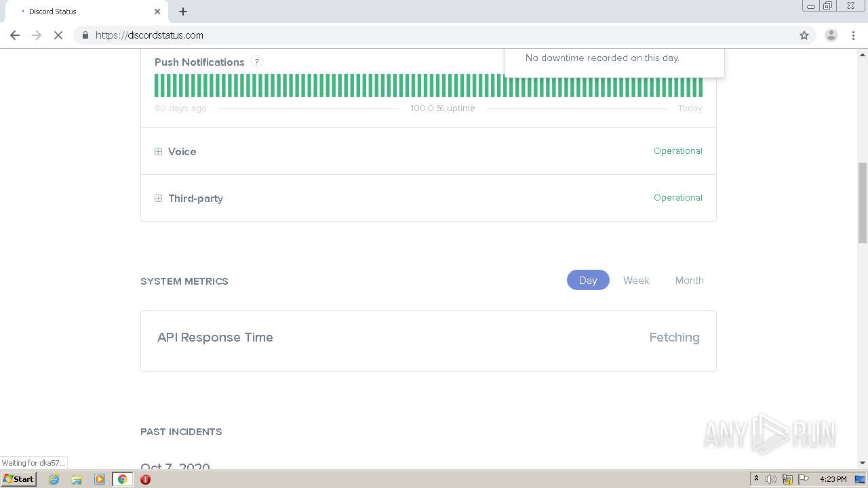Screen dimensions: 868x488
Task: Expand the Voice component group
Action: pyautogui.click(x=158, y=152)
